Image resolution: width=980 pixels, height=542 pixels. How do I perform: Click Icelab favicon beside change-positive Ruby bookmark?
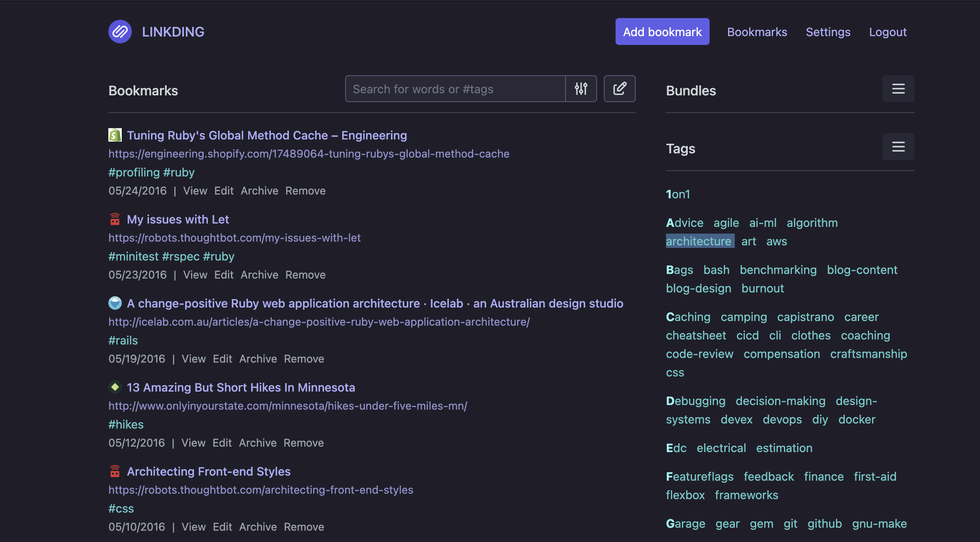115,303
